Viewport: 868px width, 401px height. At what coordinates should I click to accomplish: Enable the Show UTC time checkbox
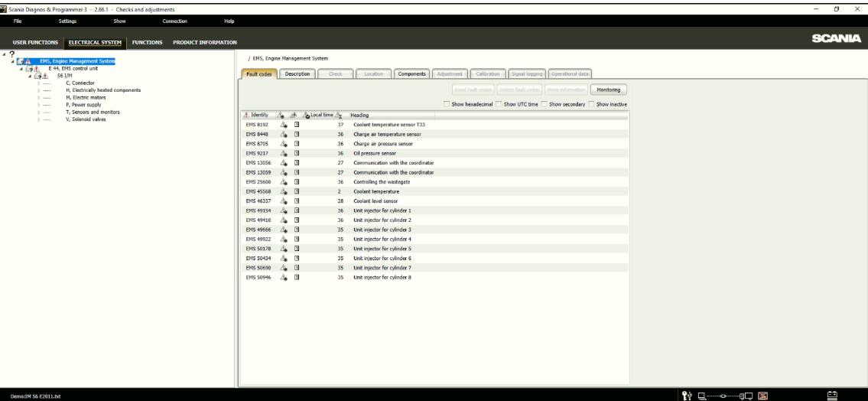tap(499, 103)
